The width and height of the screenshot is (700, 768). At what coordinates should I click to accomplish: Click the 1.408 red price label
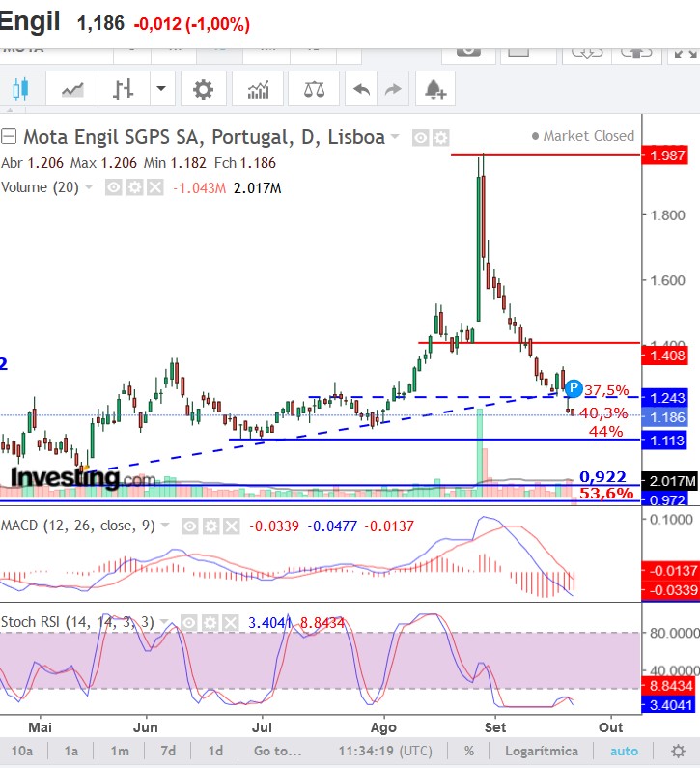coord(664,356)
